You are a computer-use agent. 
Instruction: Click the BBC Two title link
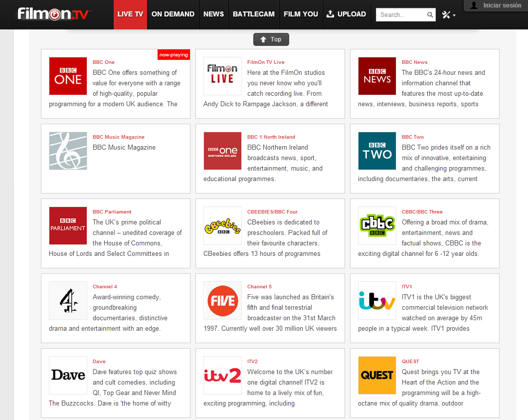(412, 137)
